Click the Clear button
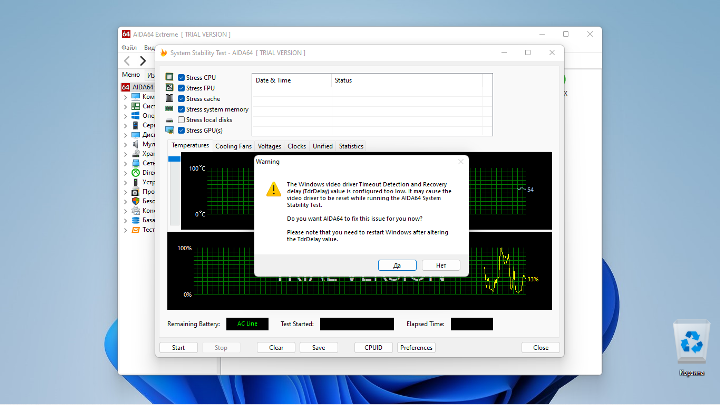 276,348
